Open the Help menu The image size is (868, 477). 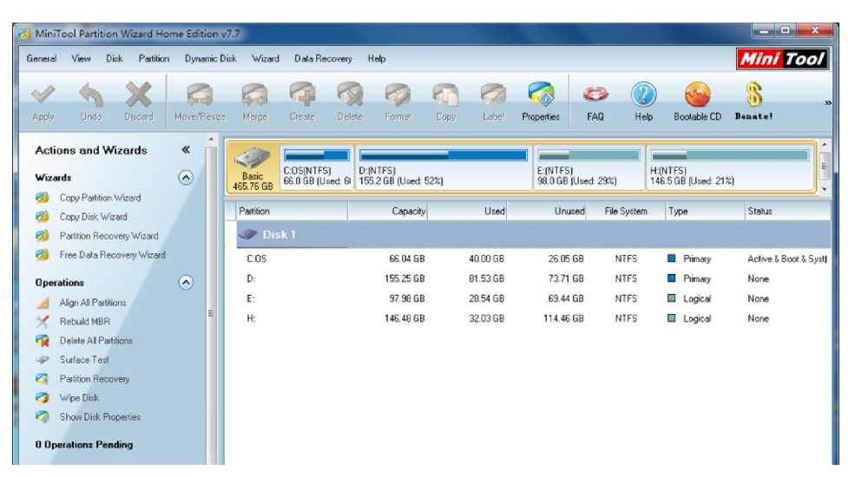pyautogui.click(x=377, y=59)
